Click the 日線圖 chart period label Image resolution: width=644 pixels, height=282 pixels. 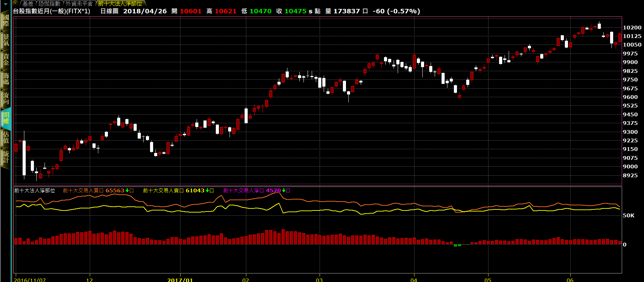point(109,11)
